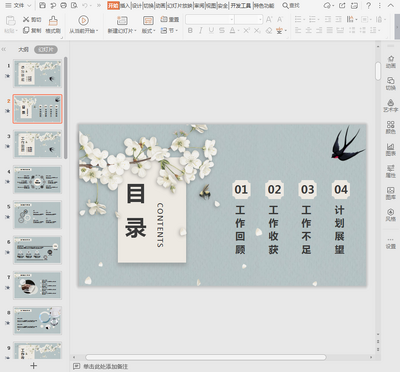The height and width of the screenshot is (372, 400).
Task: Click the vertical scrollbar thumb of editor
Action: (x=378, y=71)
